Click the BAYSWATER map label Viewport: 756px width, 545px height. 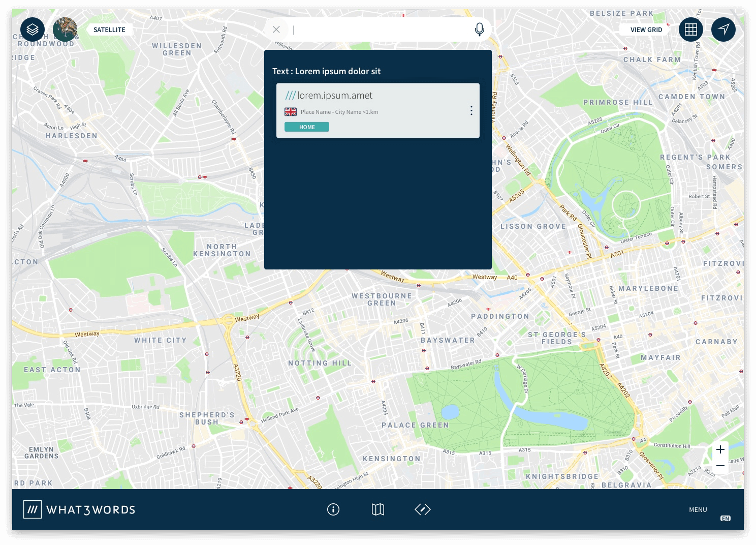(448, 340)
